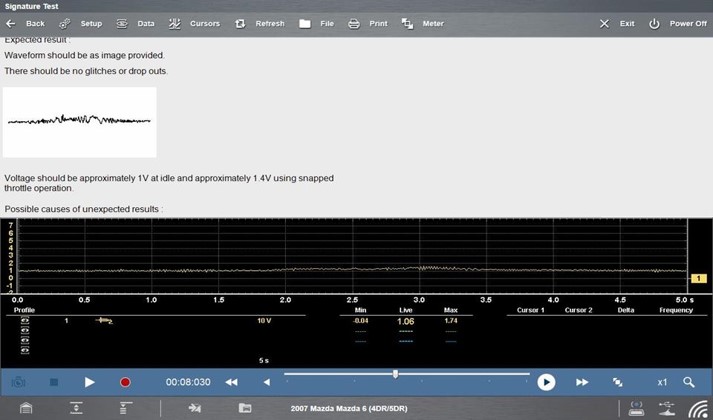Open the 10 V scale setting
The height and width of the screenshot is (420, 713).
tap(264, 321)
